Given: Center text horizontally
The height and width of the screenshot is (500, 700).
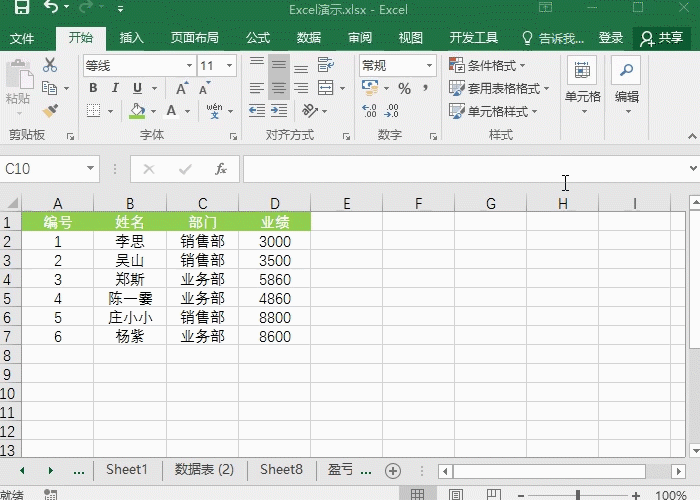Looking at the screenshot, I should click(x=279, y=88).
